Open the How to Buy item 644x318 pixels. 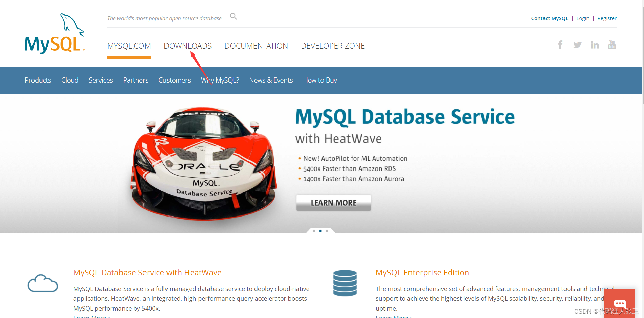[320, 80]
